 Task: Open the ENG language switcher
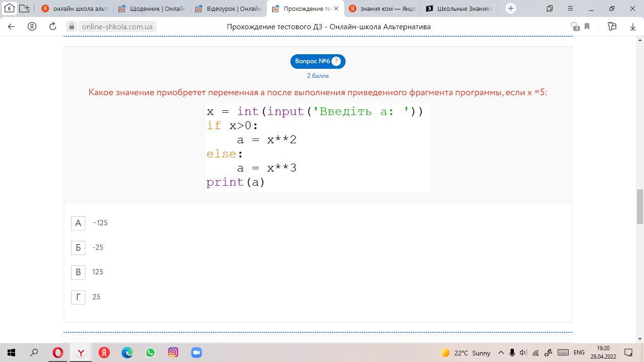point(579,353)
